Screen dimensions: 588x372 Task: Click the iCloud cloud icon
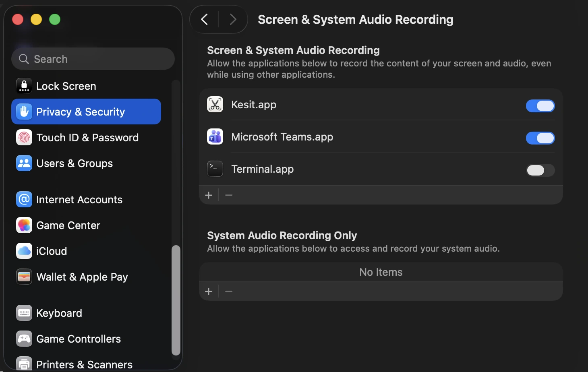(24, 251)
